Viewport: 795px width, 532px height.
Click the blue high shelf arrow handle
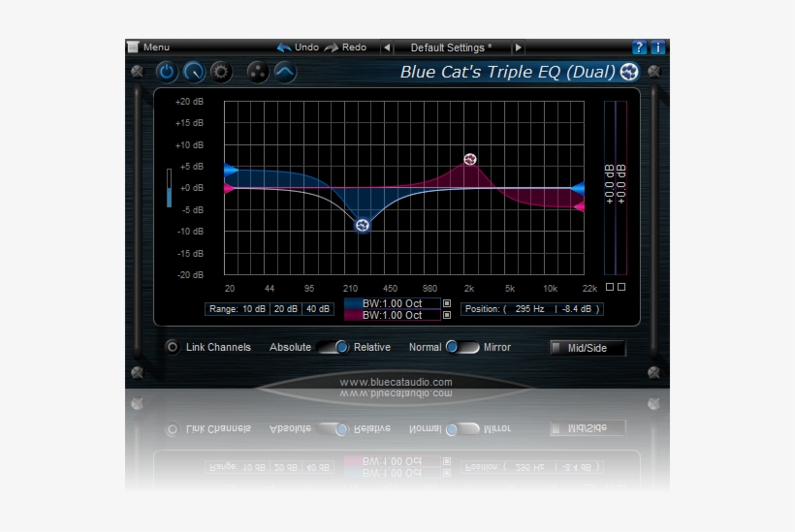pos(578,189)
